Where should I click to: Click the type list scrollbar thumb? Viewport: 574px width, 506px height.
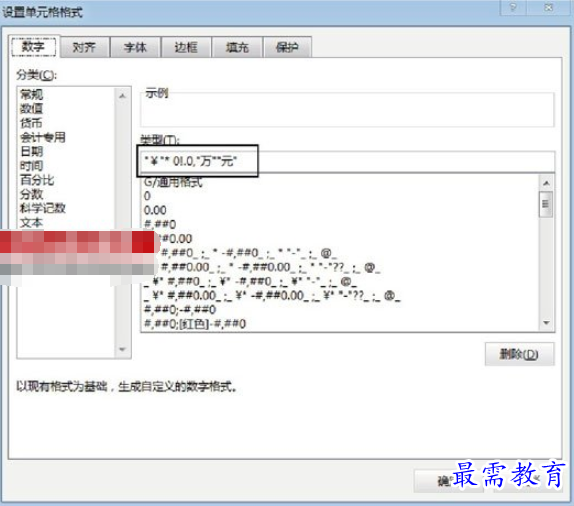click(547, 204)
